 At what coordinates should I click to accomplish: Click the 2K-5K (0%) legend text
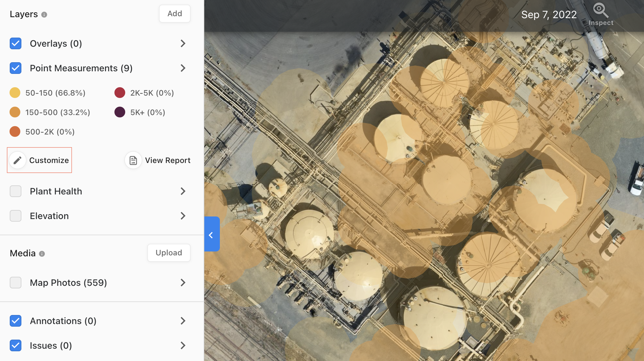[x=152, y=93]
